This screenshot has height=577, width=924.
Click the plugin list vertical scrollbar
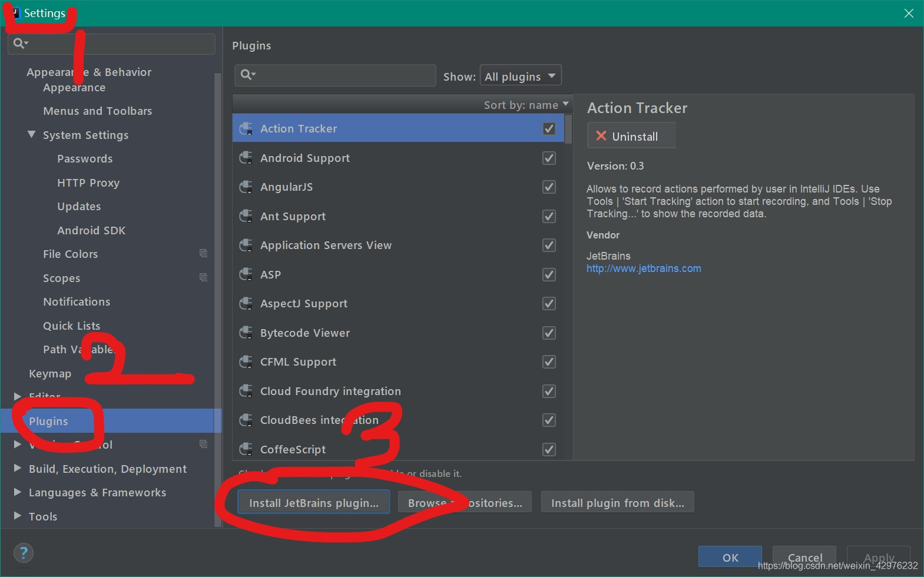(x=568, y=129)
